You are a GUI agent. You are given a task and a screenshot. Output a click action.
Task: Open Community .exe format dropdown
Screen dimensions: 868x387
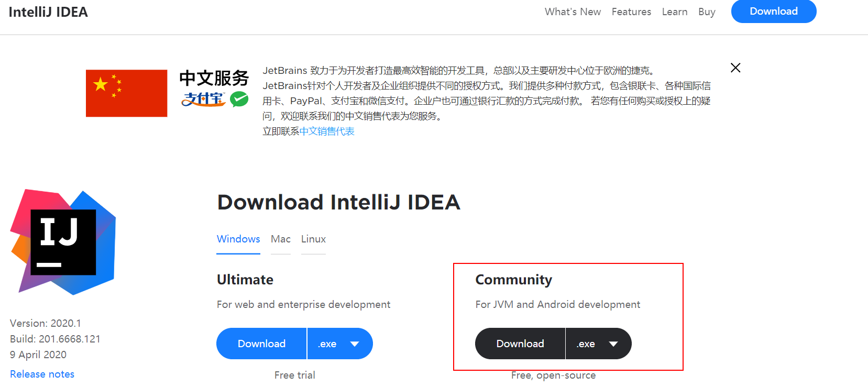click(x=599, y=344)
